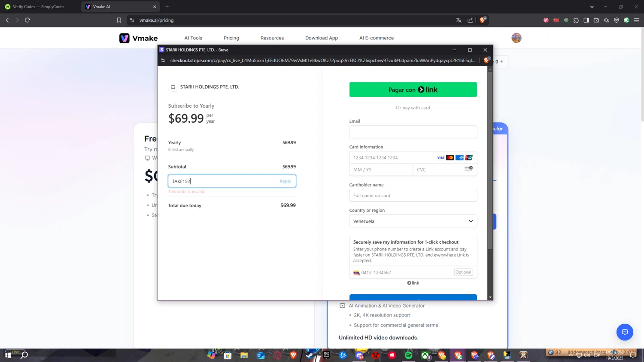644x362 pixels.
Task: Apply the promo code TAKE152
Action: point(285,181)
